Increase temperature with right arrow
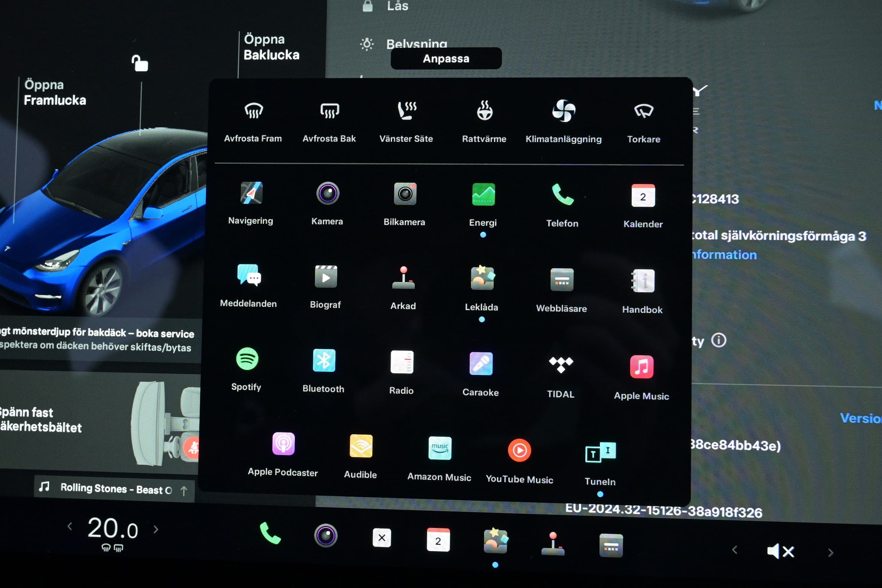The height and width of the screenshot is (588, 882). coord(156,529)
